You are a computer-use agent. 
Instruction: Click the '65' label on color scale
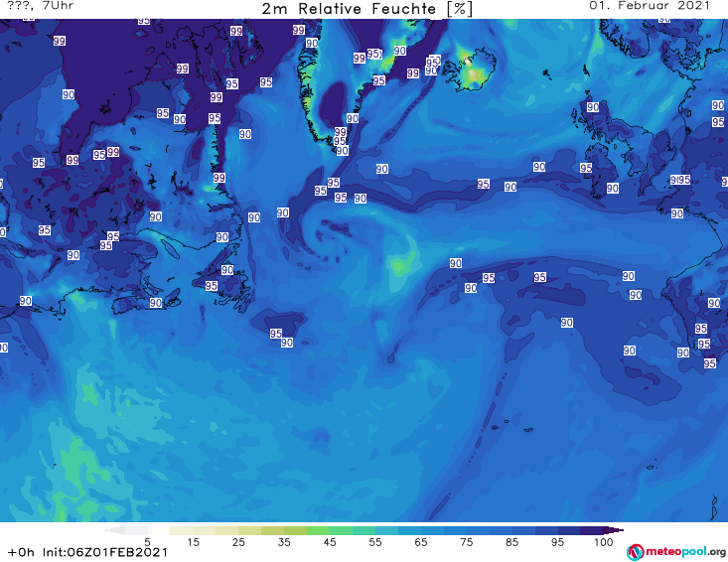(421, 542)
